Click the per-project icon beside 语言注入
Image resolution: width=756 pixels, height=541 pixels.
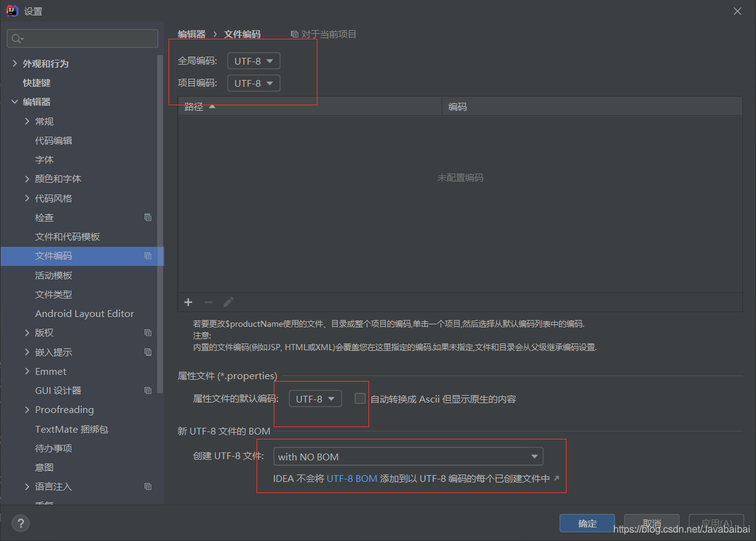148,486
